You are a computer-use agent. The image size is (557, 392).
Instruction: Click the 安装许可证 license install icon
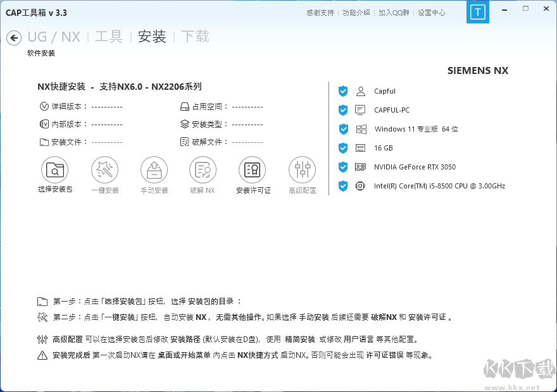coord(253,169)
